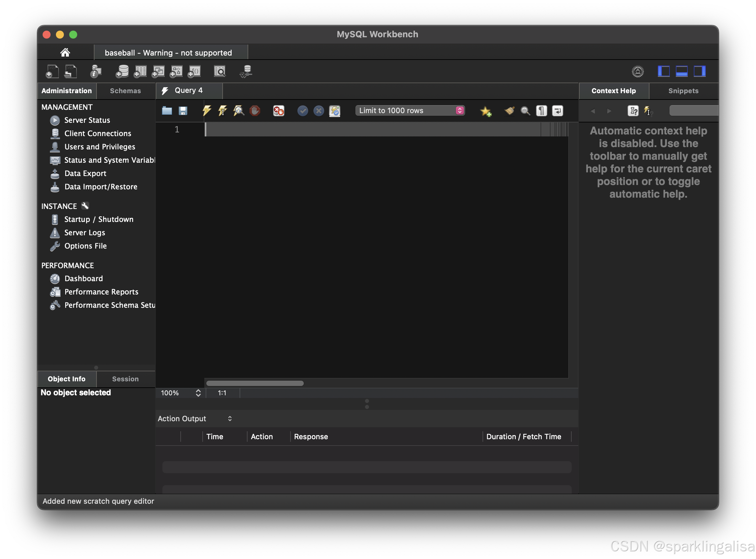The width and height of the screenshot is (756, 559).
Task: Toggle the bottom output panel visibility
Action: point(681,72)
